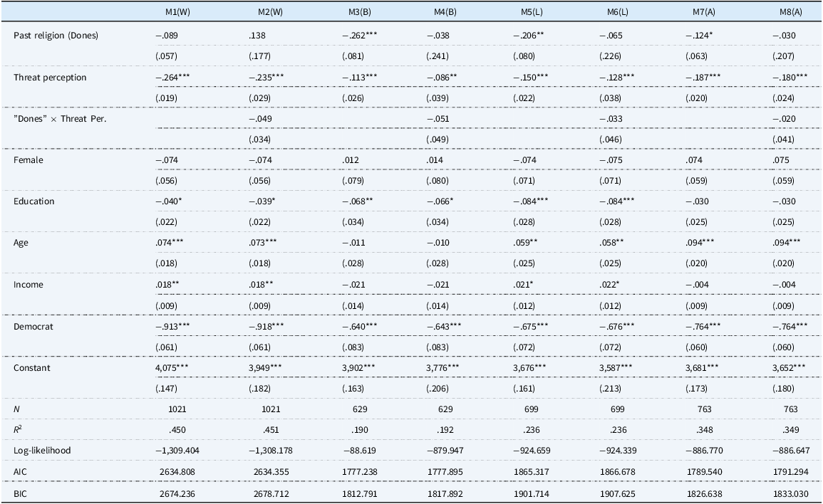Screen dimensions: 823x504
Task: Click the Constant value 4,075*** in M1(W)
Action: pos(175,367)
